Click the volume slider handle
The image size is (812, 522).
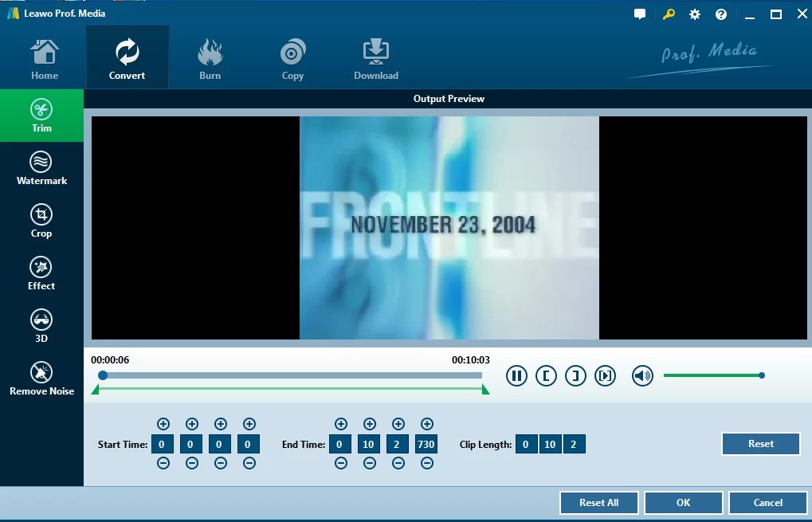pyautogui.click(x=761, y=375)
